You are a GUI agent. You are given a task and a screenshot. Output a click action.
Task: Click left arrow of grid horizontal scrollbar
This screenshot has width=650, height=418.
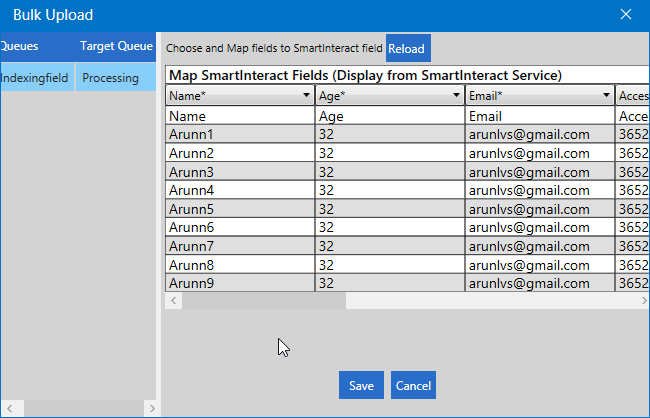[173, 300]
